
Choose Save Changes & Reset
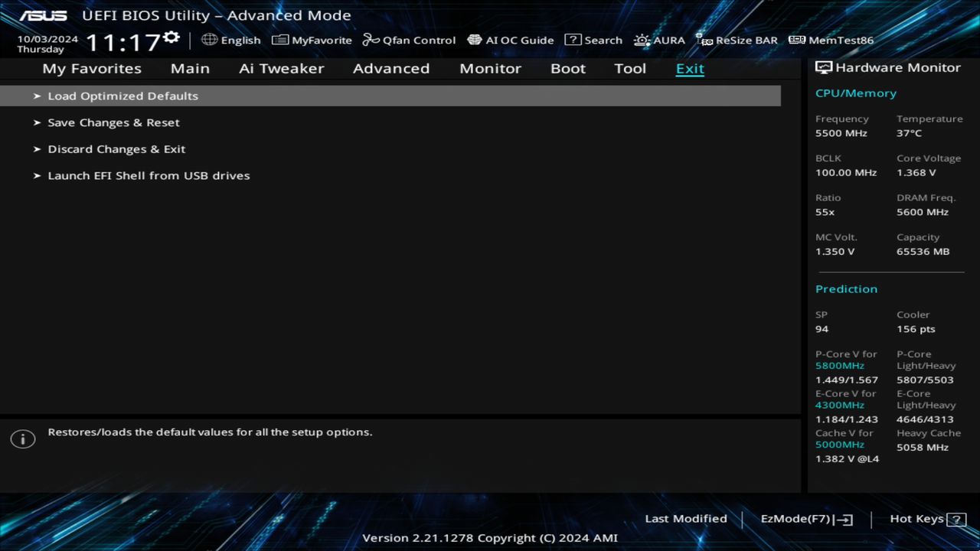[113, 122]
